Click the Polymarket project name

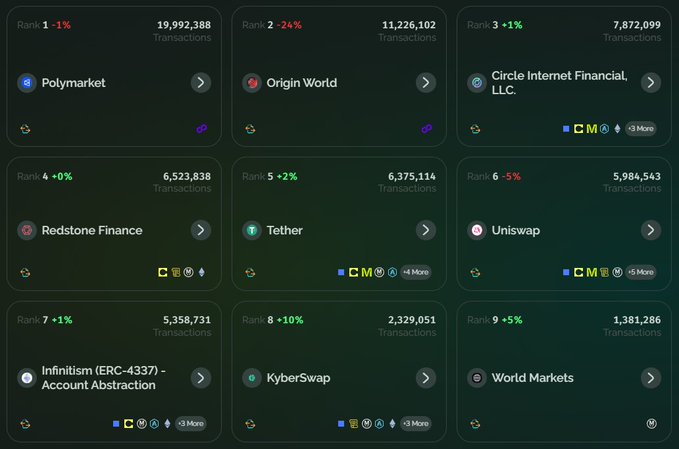(74, 83)
